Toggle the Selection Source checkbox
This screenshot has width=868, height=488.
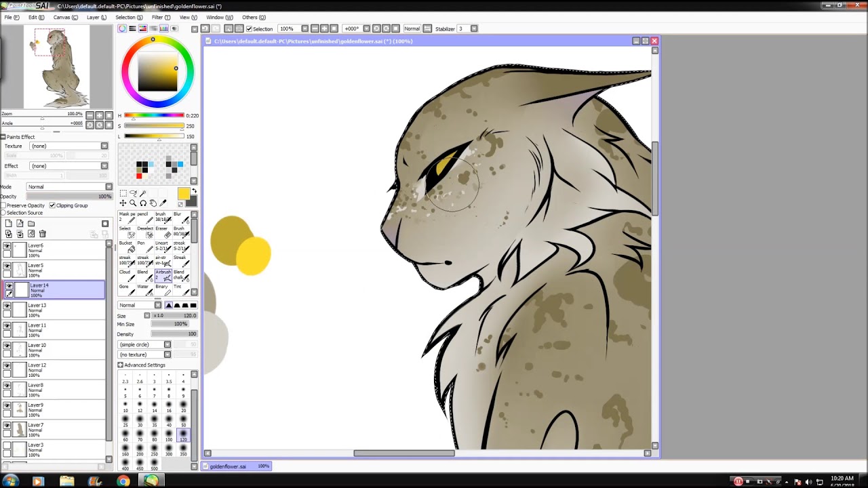pyautogui.click(x=3, y=213)
